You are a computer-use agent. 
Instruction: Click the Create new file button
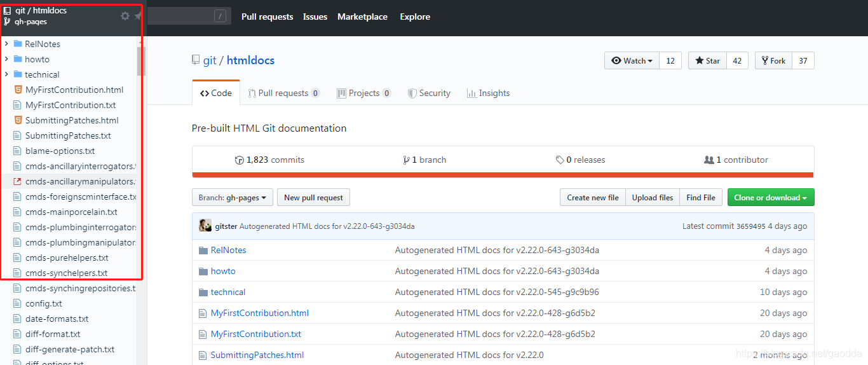(593, 198)
